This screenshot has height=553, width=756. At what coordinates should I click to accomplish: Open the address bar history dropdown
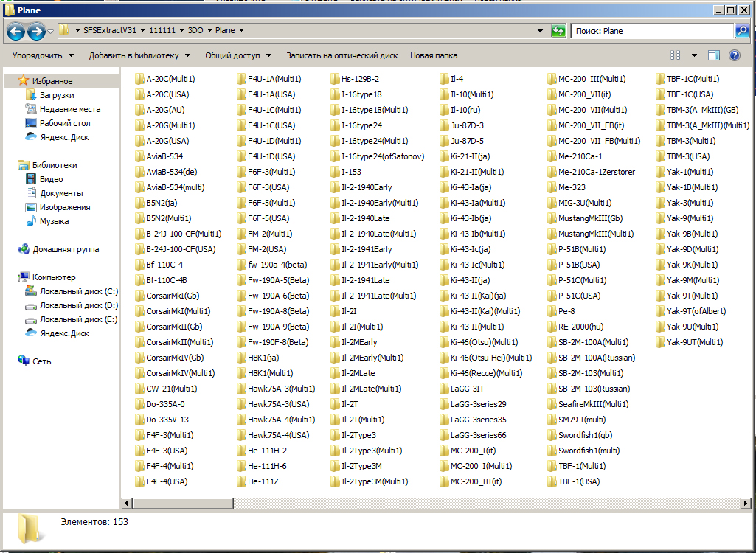540,31
